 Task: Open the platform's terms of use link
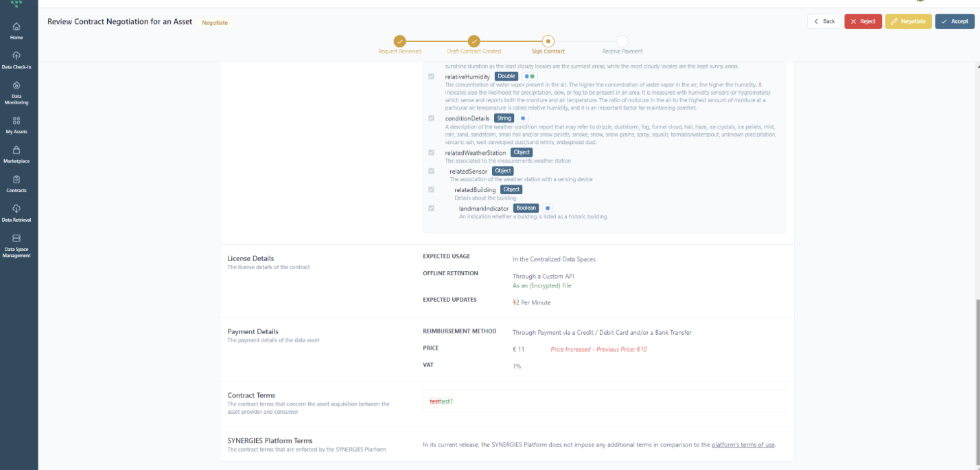743,445
